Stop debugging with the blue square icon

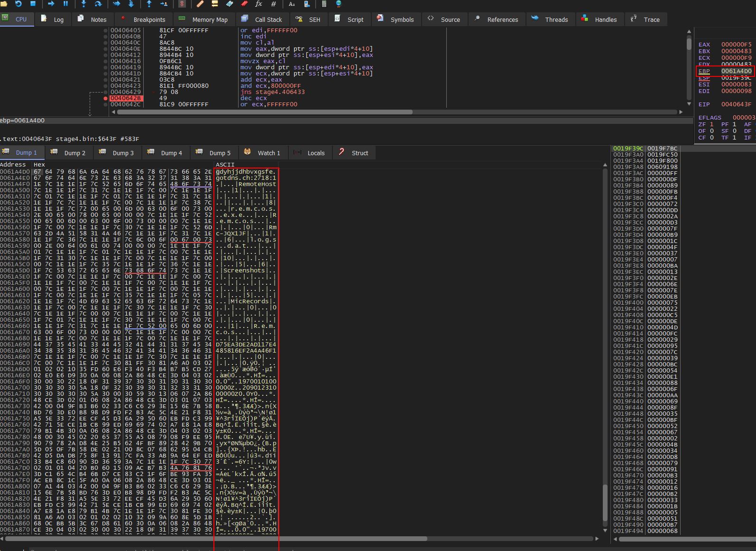[33, 3]
